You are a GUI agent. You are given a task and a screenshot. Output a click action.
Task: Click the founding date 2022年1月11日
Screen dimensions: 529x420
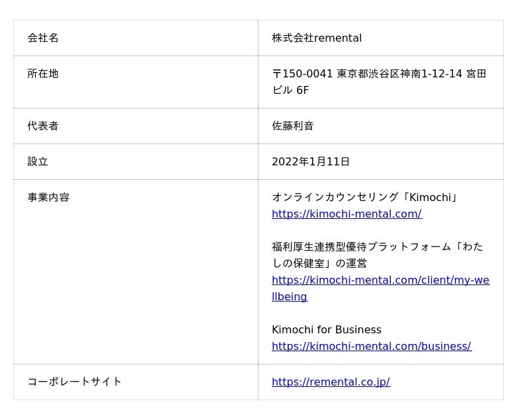pyautogui.click(x=311, y=161)
